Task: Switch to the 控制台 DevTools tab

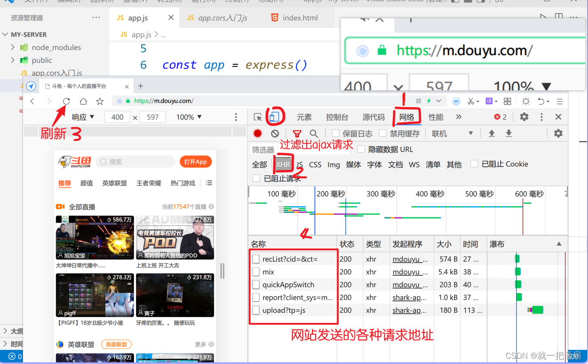Action: [337, 117]
